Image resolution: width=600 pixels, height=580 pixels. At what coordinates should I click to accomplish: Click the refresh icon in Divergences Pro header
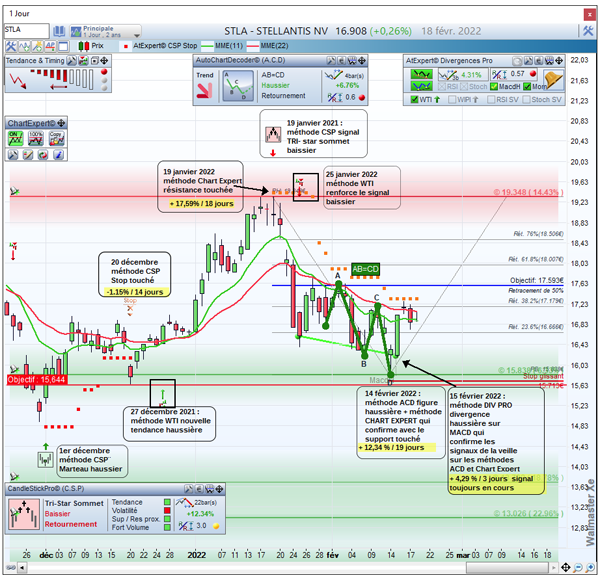pos(517,60)
